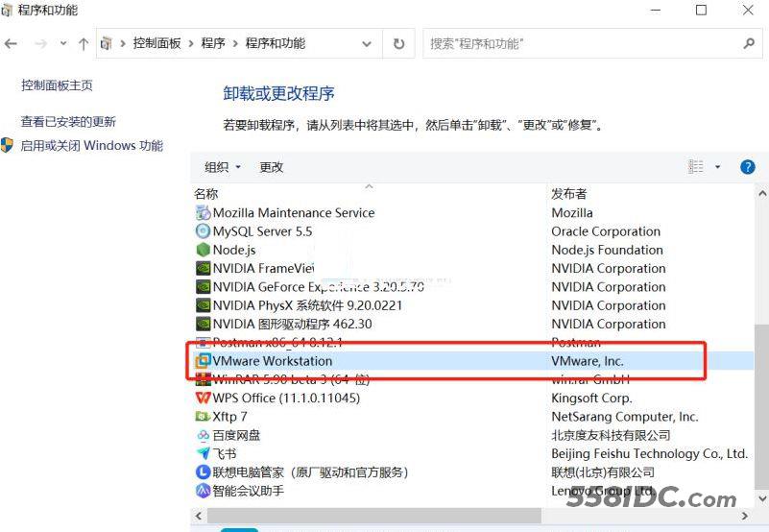Open the view options dropdown arrow
Screen dimensions: 769x532
click(717, 167)
